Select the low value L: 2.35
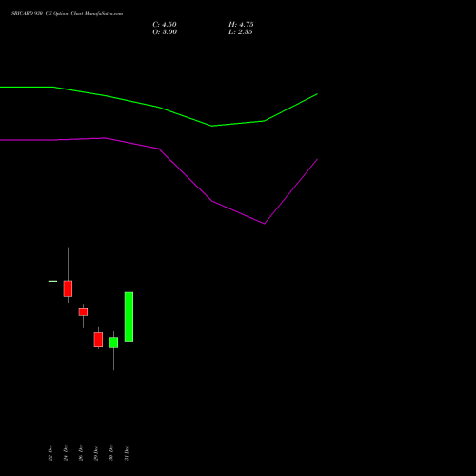 (x=241, y=32)
